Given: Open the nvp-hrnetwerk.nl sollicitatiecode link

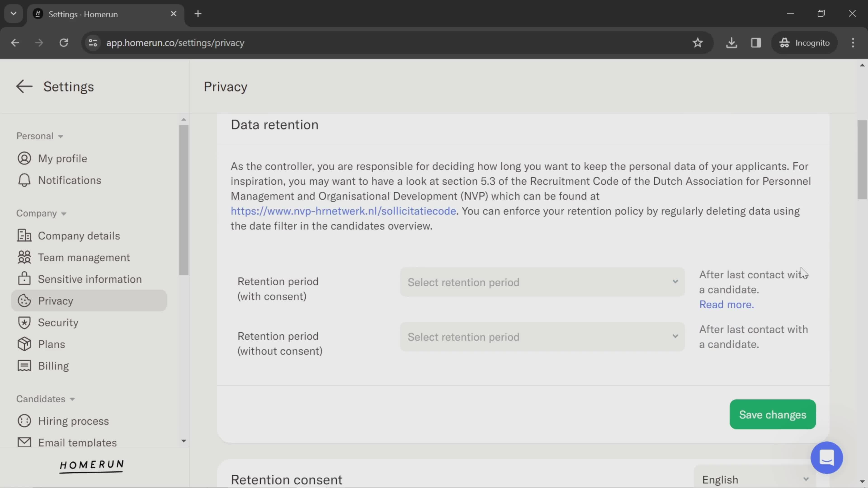Looking at the screenshot, I should point(343,211).
